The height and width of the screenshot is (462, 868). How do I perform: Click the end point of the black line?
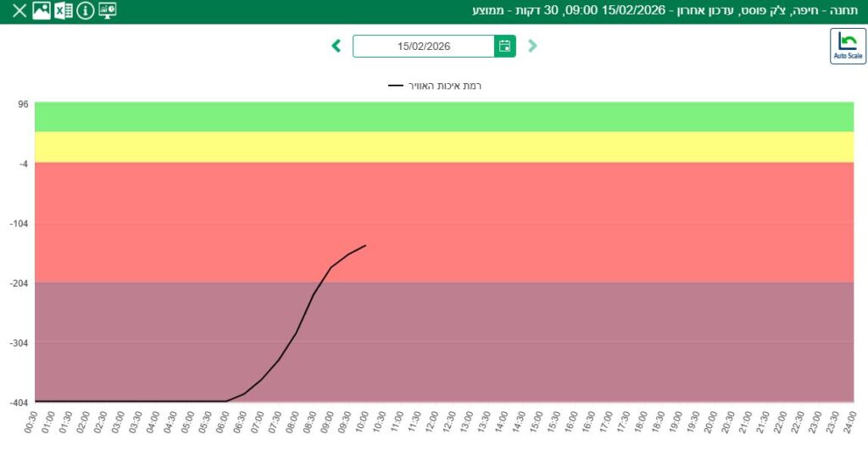pyautogui.click(x=365, y=246)
